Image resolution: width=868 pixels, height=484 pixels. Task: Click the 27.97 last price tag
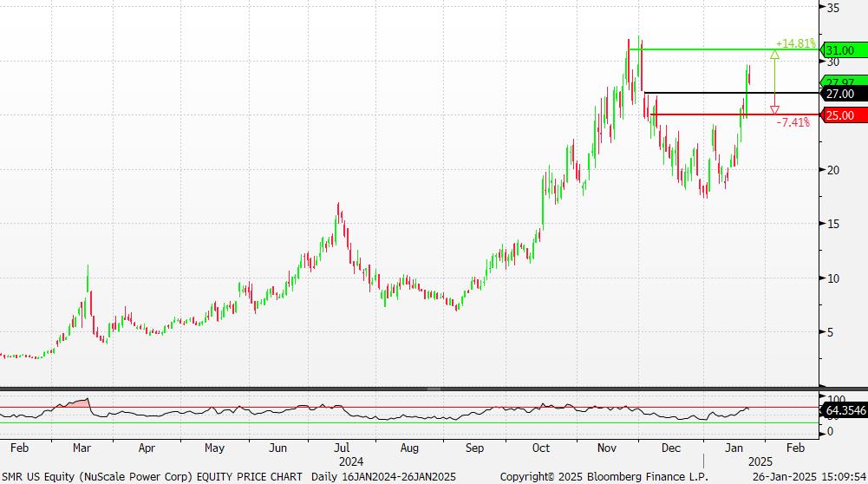click(x=844, y=81)
